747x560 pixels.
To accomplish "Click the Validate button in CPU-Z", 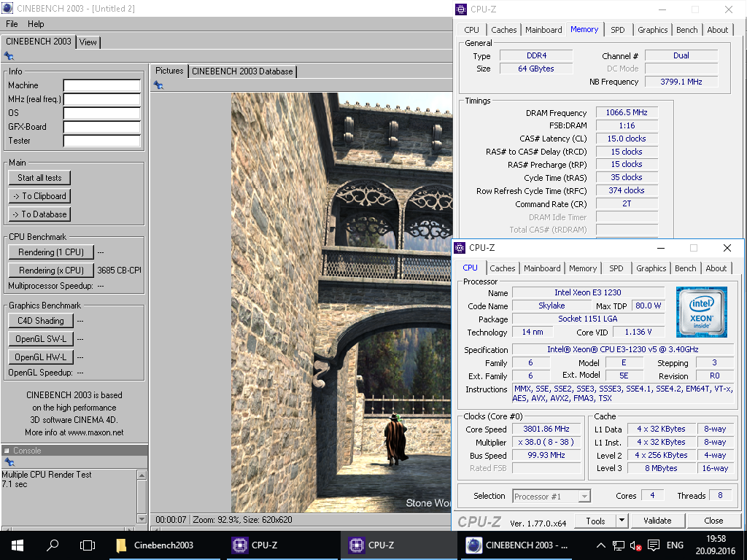I will [657, 521].
